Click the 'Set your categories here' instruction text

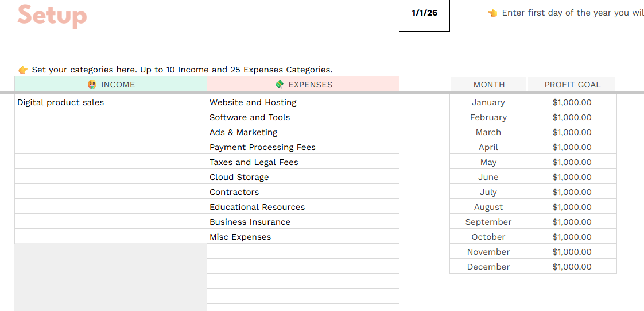176,70
